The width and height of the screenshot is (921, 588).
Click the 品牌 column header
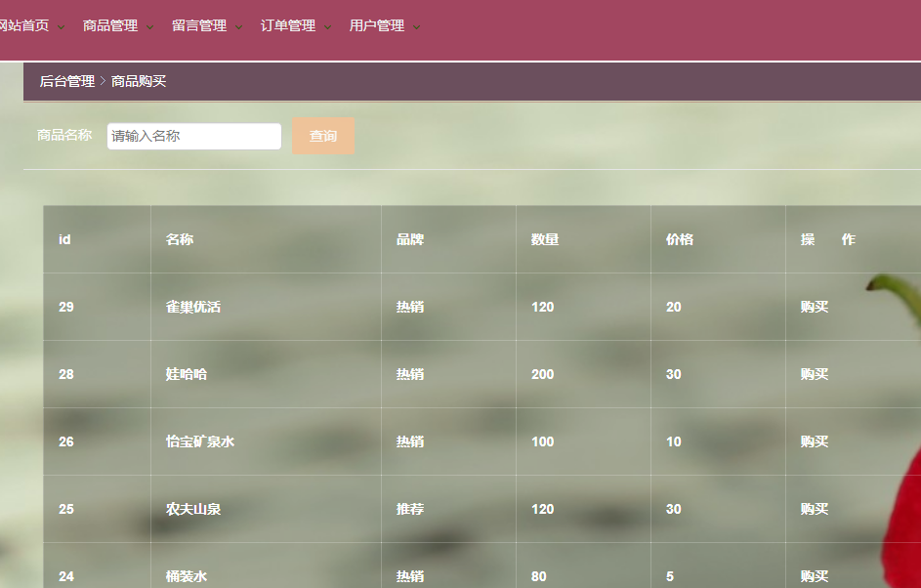(410, 239)
